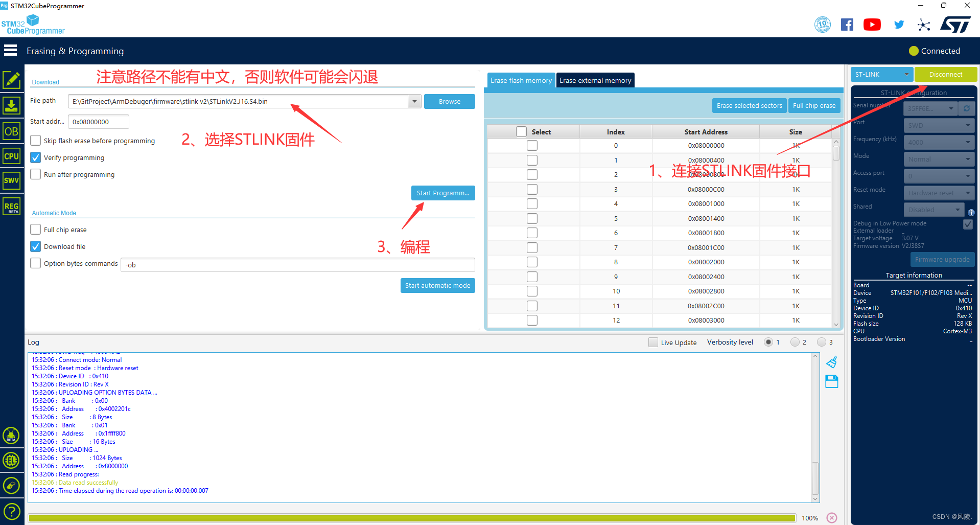Click the 10 years anniversary badge icon
Viewport: 980px width, 525px height.
(x=823, y=24)
